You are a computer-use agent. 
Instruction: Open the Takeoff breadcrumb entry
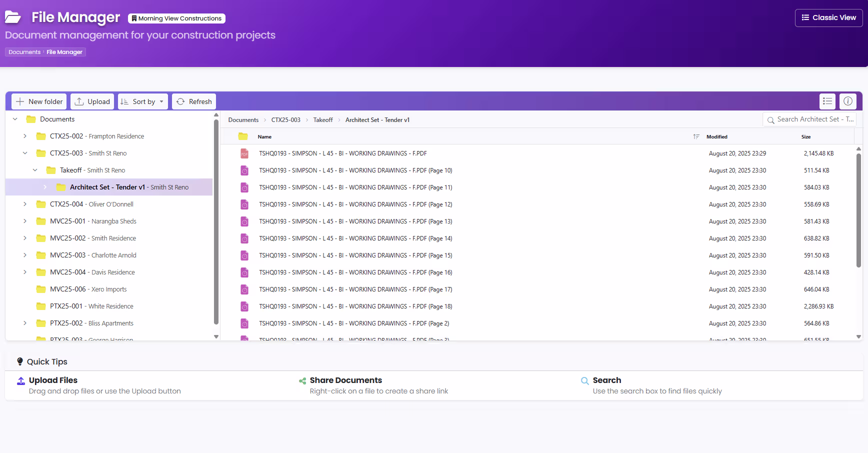point(322,120)
